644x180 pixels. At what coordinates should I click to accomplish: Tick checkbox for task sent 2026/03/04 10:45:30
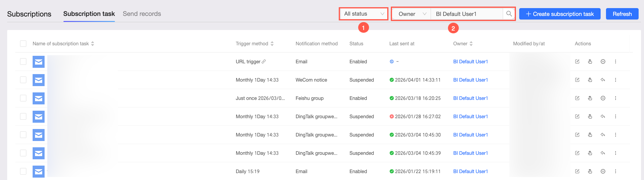[23, 135]
